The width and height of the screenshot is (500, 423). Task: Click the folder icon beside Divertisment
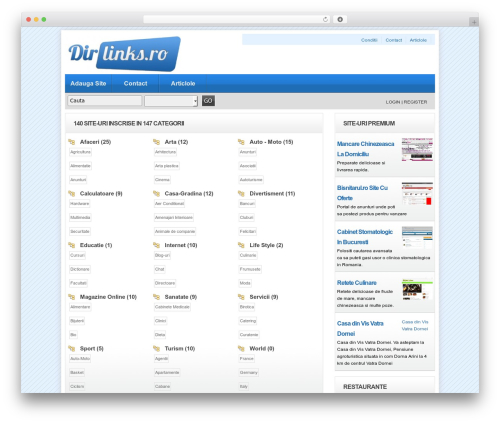point(241,194)
